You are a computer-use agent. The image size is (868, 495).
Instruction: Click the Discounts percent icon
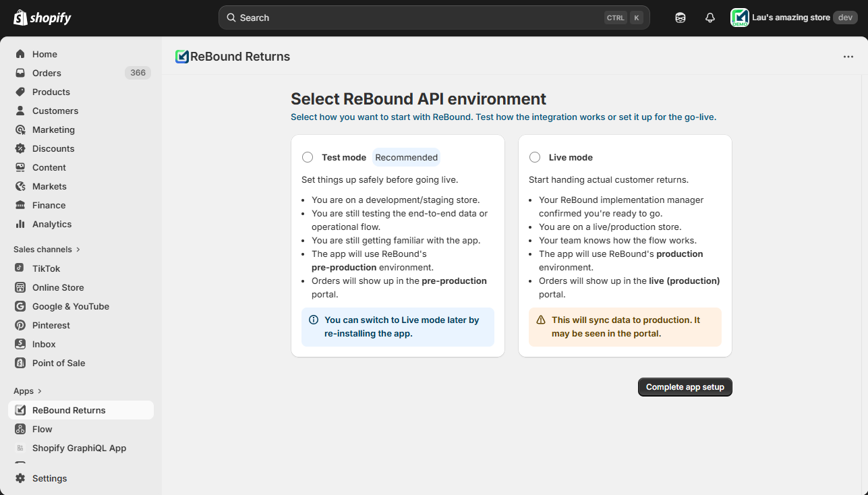click(x=20, y=148)
